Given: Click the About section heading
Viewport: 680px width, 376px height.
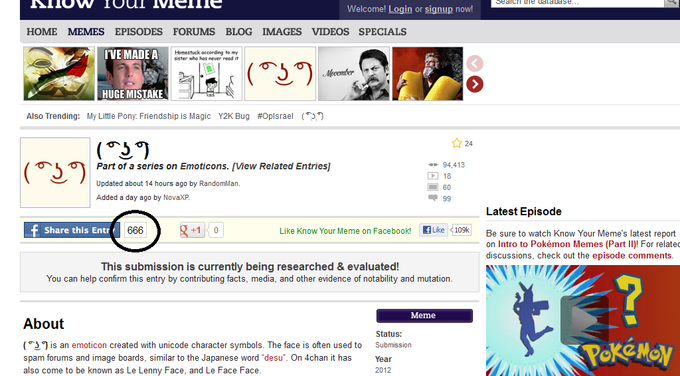Looking at the screenshot, I should click(x=43, y=324).
